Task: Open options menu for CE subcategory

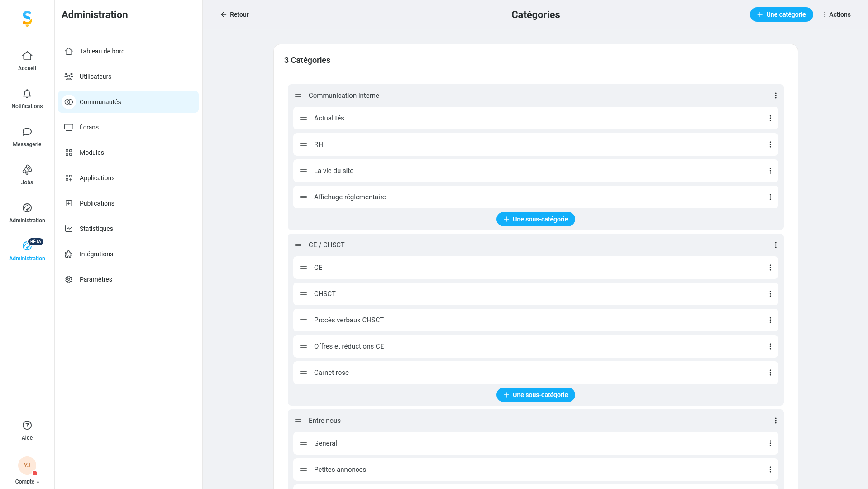Action: tap(770, 268)
